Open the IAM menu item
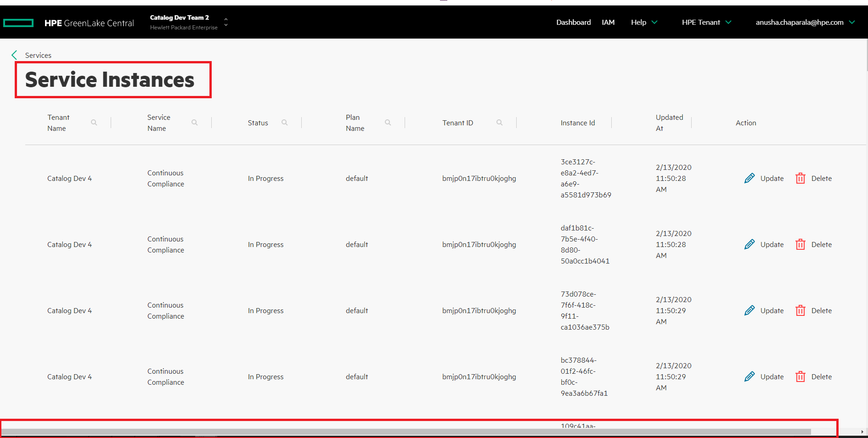 tap(608, 22)
